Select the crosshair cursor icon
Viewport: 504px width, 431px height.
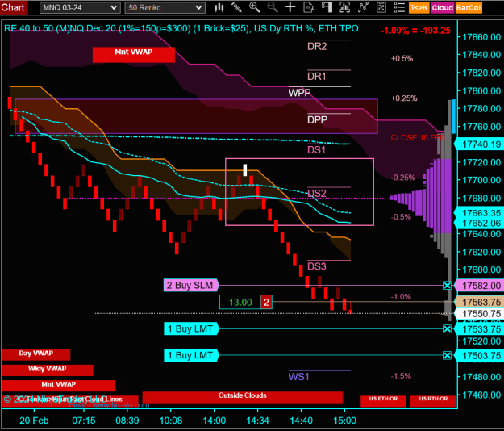[x=290, y=7]
